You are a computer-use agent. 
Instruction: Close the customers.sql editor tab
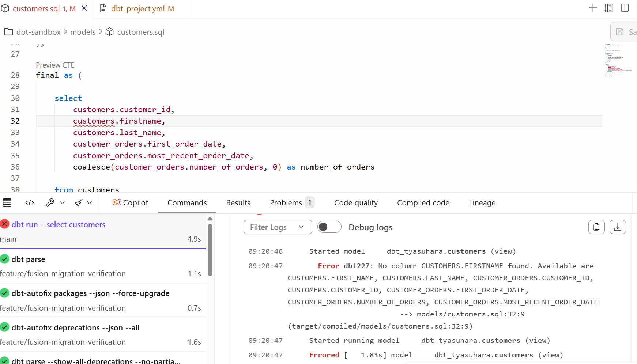pos(84,8)
